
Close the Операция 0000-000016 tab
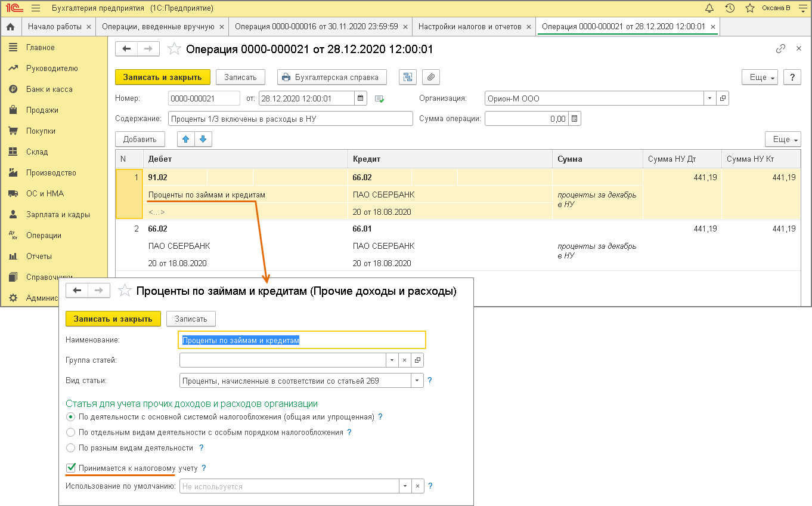(405, 27)
